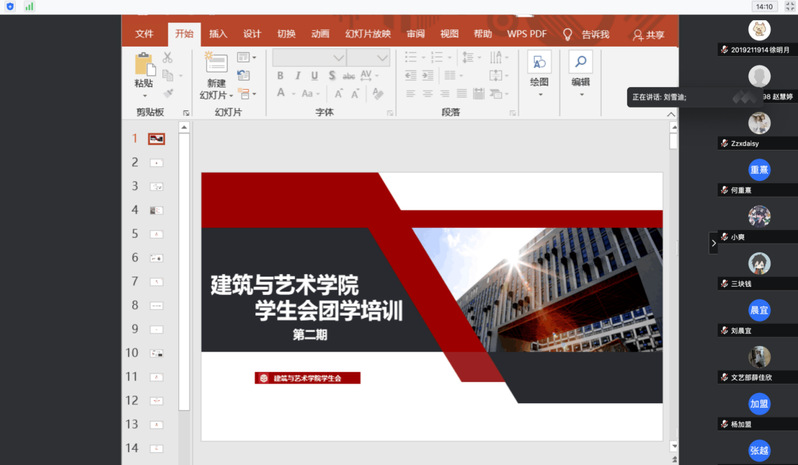Toggle Italic text formatting

click(298, 76)
